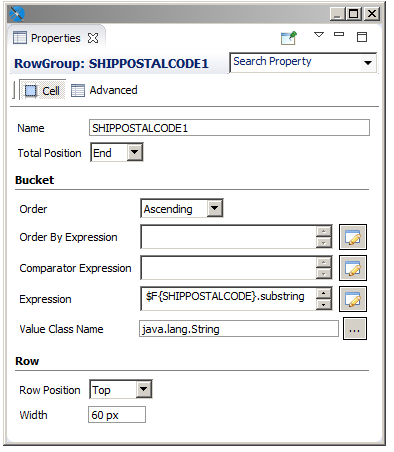This screenshot has height=452, width=394.
Task: Close the window from title bar
Action: (372, 14)
